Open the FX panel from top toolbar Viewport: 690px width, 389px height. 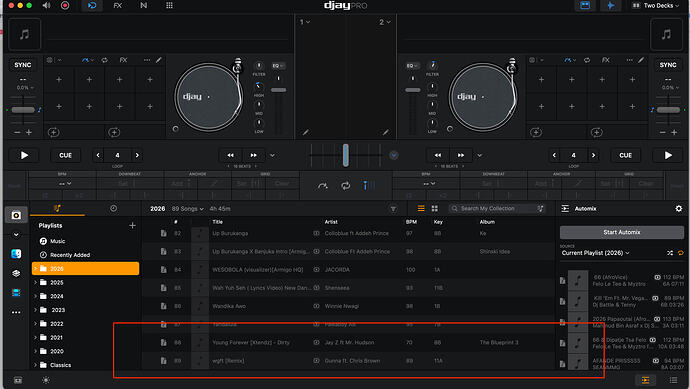click(x=117, y=6)
